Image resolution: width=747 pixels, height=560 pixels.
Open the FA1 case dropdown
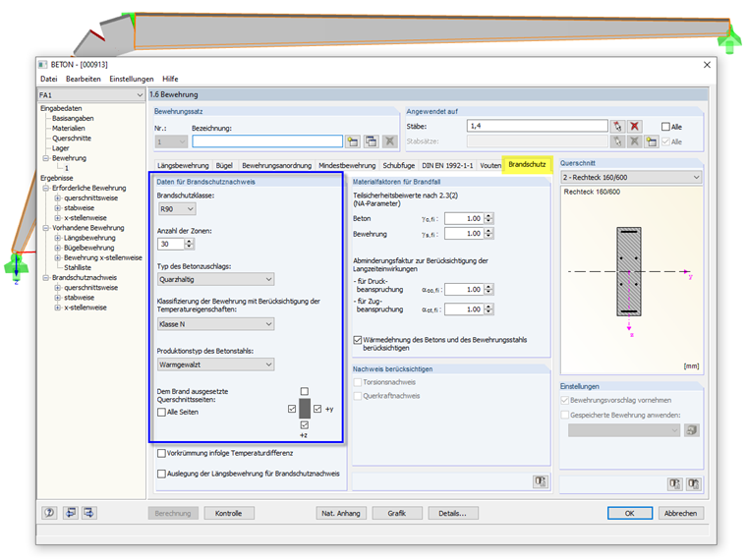[91, 95]
